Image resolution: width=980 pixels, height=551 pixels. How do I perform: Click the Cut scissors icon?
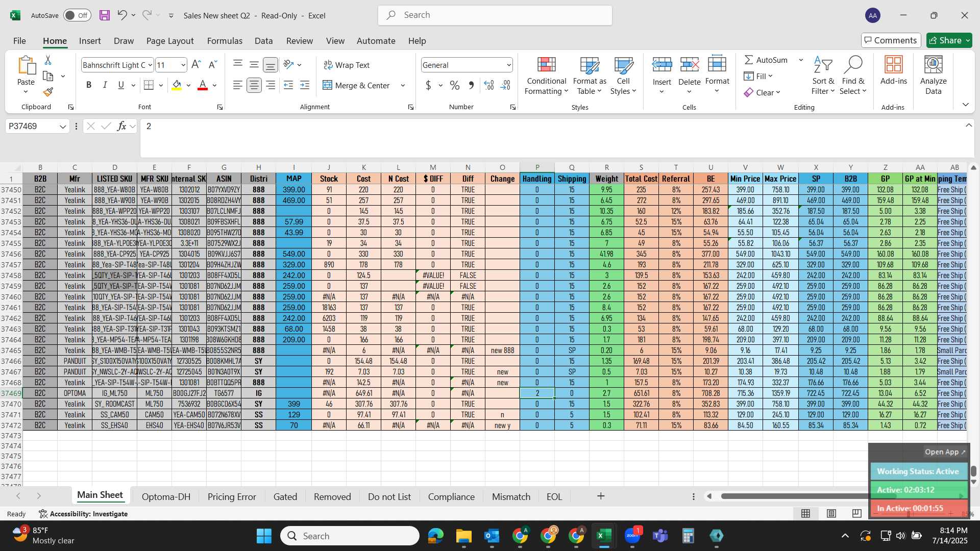(48, 60)
